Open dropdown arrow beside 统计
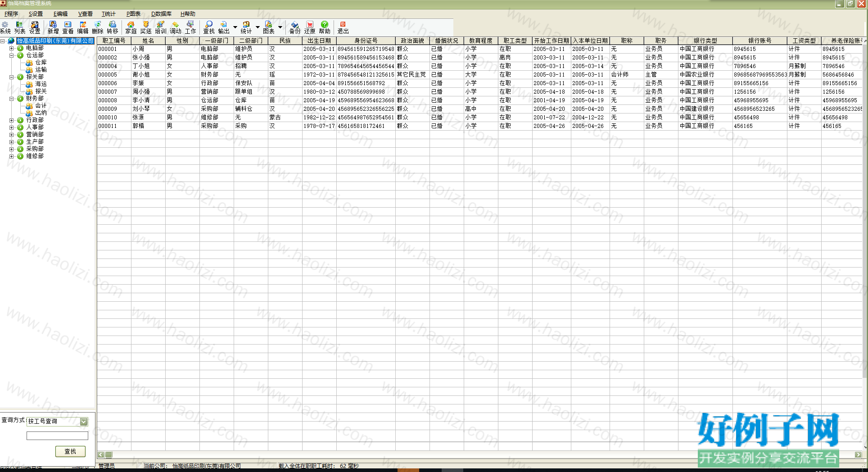Viewport: 868px width, 472px height. pos(258,27)
